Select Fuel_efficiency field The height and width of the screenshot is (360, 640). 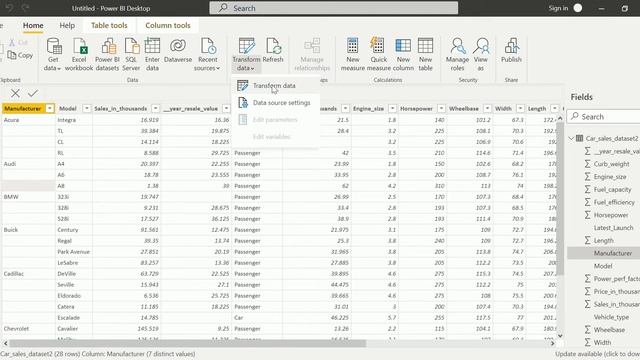[x=614, y=202]
